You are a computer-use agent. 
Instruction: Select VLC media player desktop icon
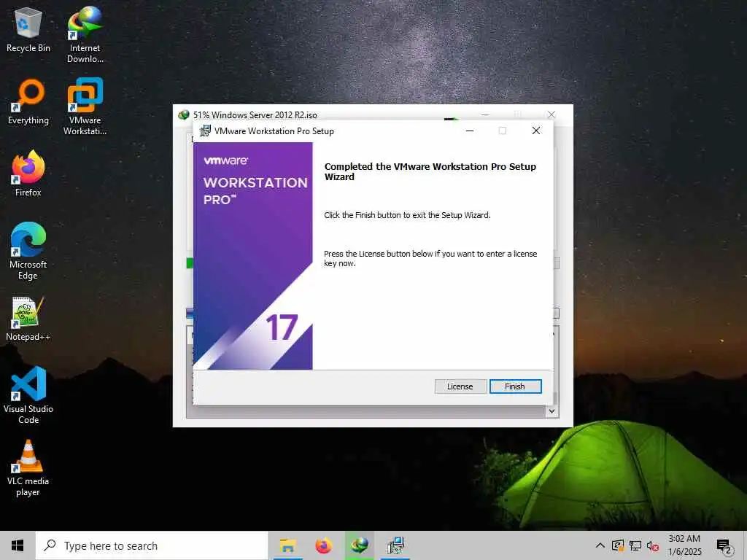click(28, 469)
